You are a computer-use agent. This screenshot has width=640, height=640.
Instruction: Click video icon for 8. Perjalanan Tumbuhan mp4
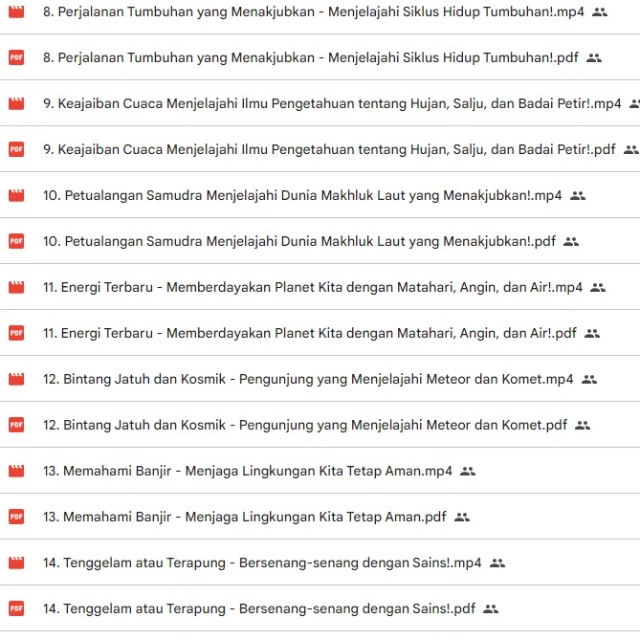(16, 12)
